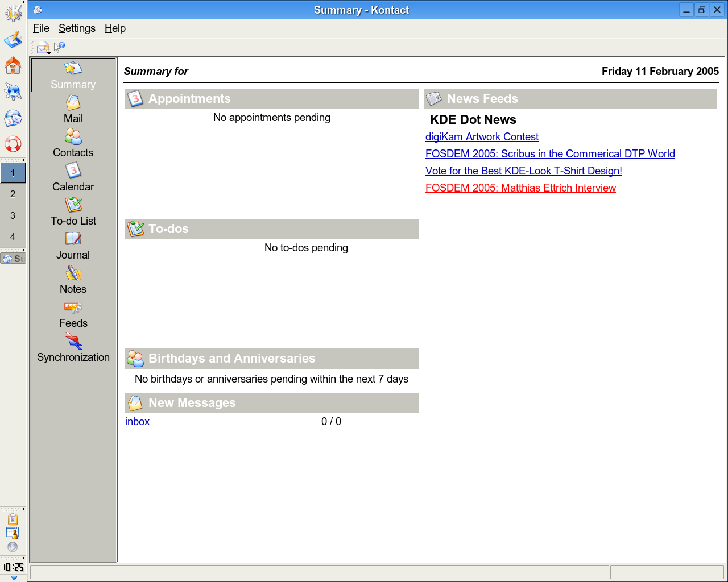Switch to virtual desktop 2

pyautogui.click(x=13, y=194)
